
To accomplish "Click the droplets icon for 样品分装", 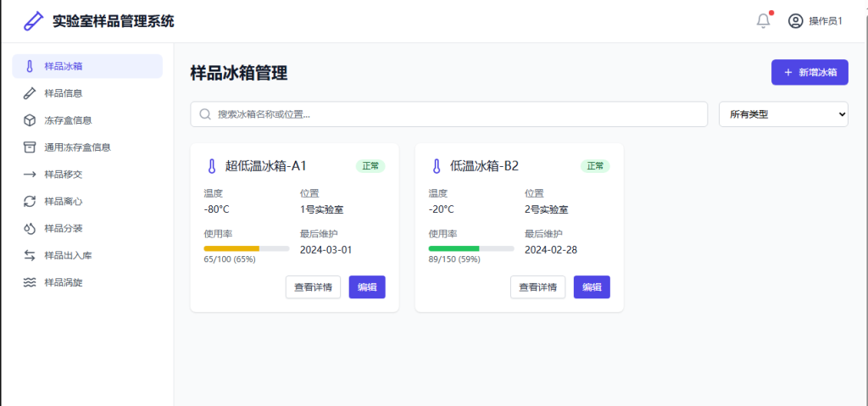I will click(30, 229).
